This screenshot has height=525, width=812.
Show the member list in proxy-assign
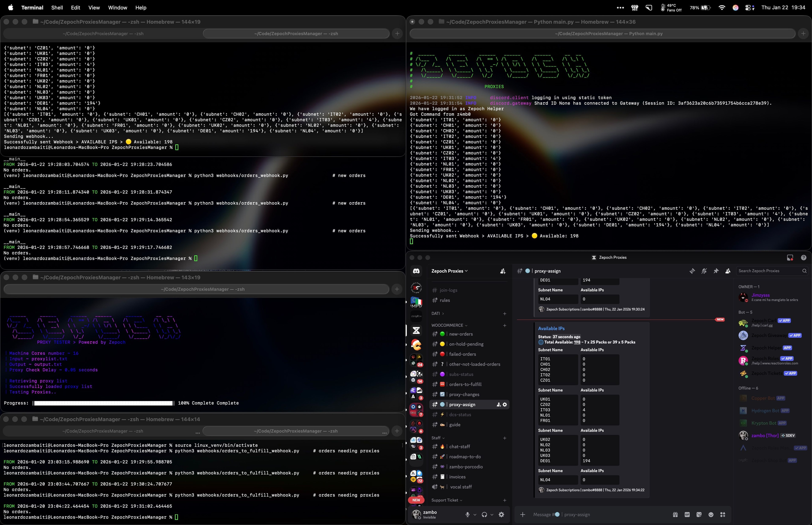[727, 271]
